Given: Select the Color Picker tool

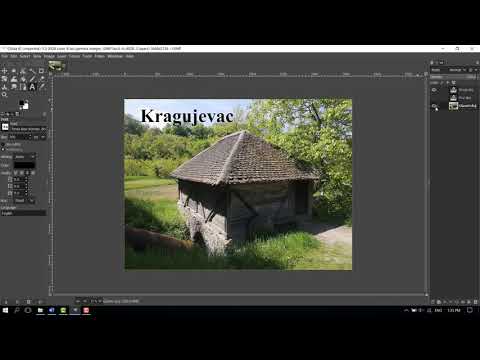Looking at the screenshot, I should click(42, 87).
